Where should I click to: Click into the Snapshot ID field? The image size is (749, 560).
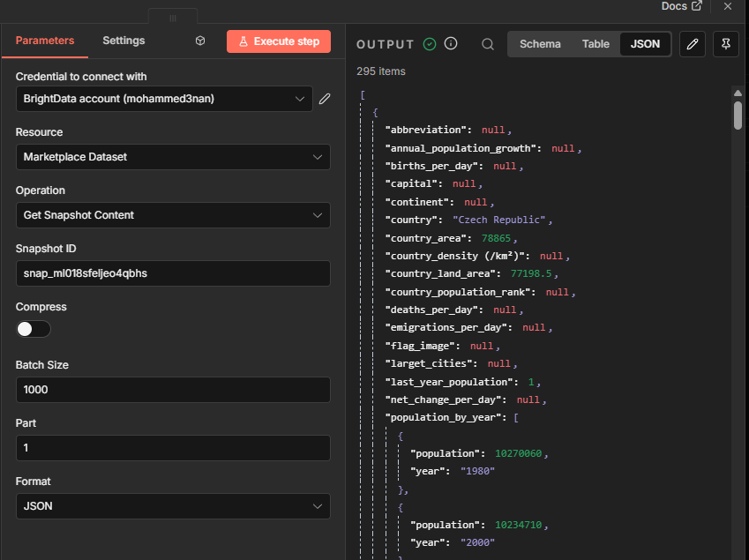click(x=173, y=273)
